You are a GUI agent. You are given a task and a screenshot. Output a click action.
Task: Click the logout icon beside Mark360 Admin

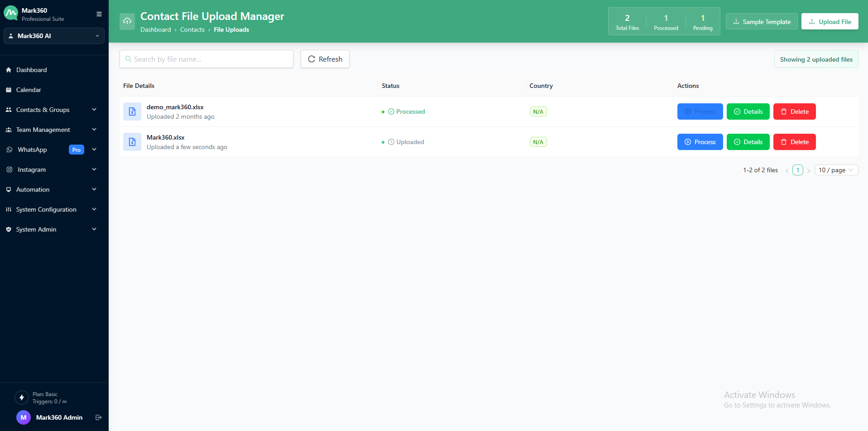[x=98, y=417]
